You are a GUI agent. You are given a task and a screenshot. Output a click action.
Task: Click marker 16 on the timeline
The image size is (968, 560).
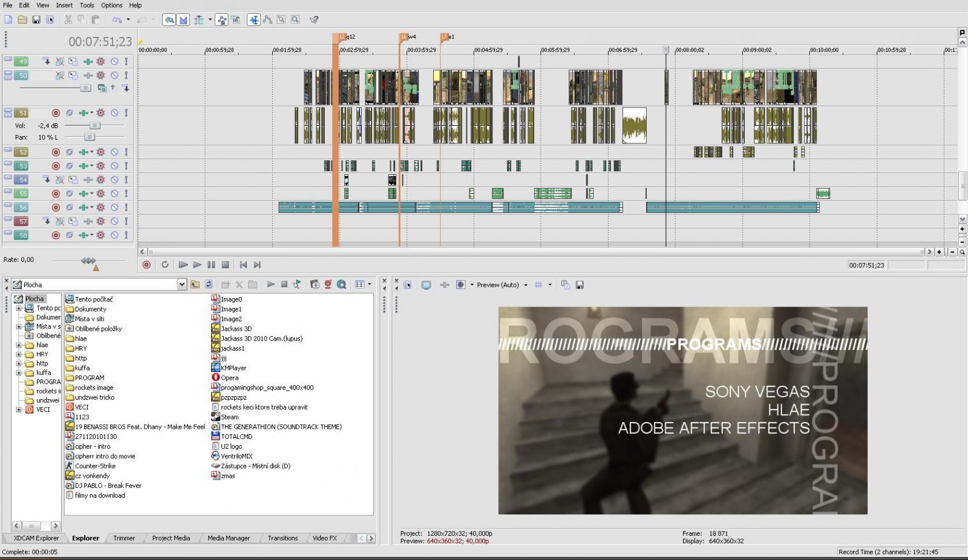click(404, 37)
